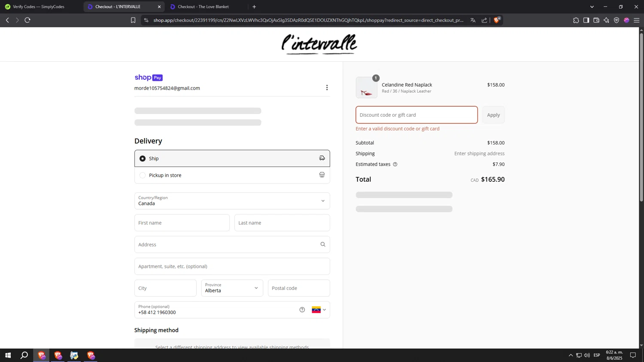
Task: Click the Pickup in store shop icon
Action: 322,175
